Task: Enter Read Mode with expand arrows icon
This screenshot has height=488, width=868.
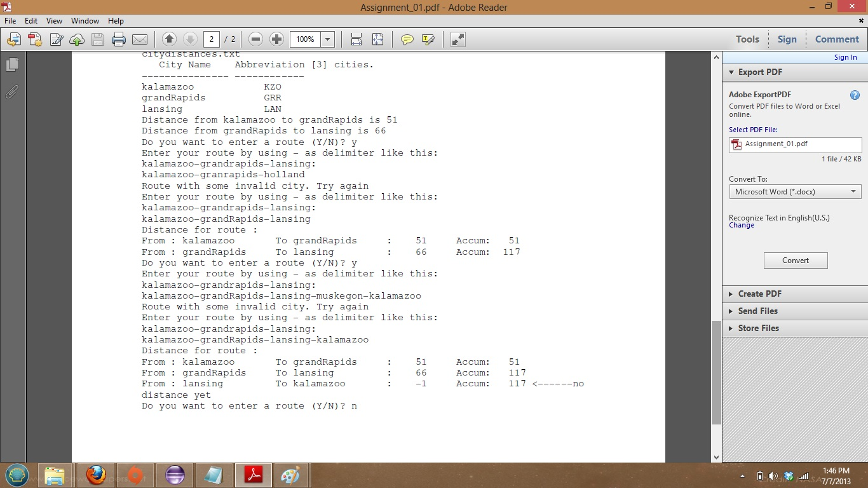Action: (458, 39)
